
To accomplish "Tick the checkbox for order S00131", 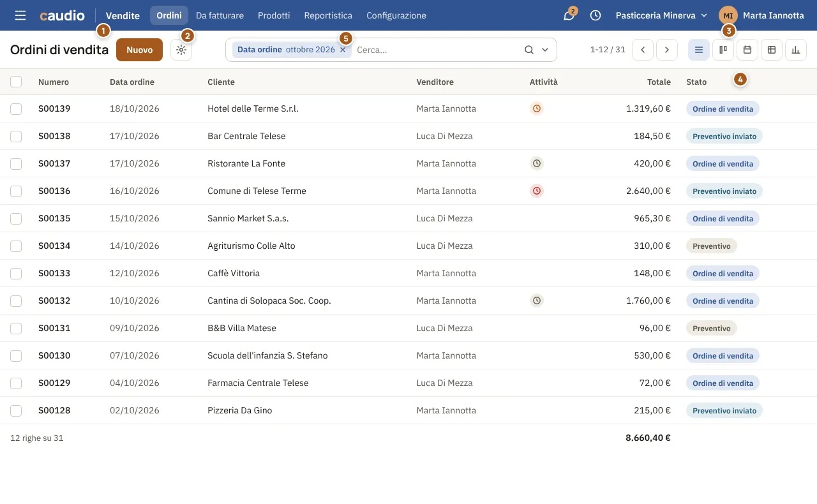I will click(x=16, y=328).
